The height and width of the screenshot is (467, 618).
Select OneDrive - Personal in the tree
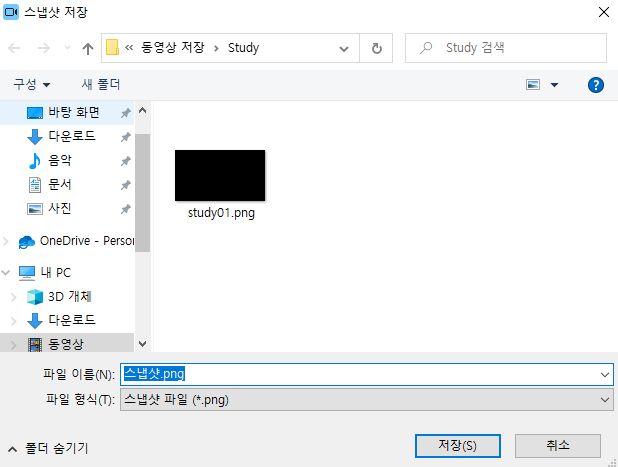(x=76, y=241)
